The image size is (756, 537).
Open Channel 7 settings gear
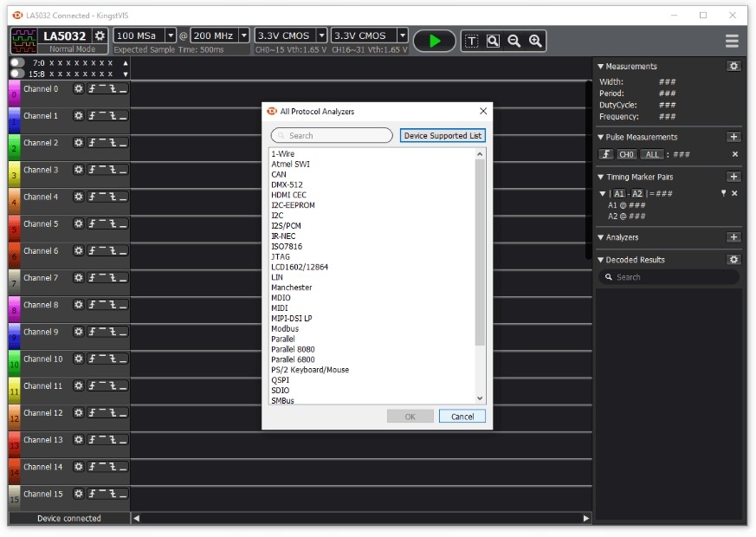tap(78, 278)
